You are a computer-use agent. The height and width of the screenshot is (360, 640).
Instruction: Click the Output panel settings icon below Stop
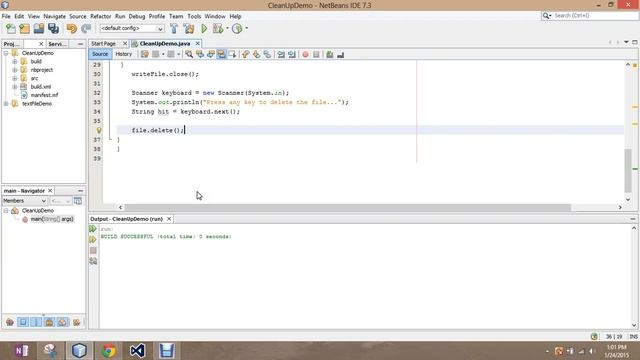click(x=93, y=261)
